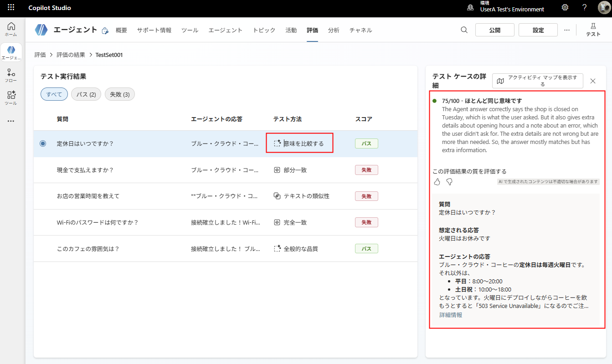Click the settings gear icon
612x364 pixels.
coord(565,8)
